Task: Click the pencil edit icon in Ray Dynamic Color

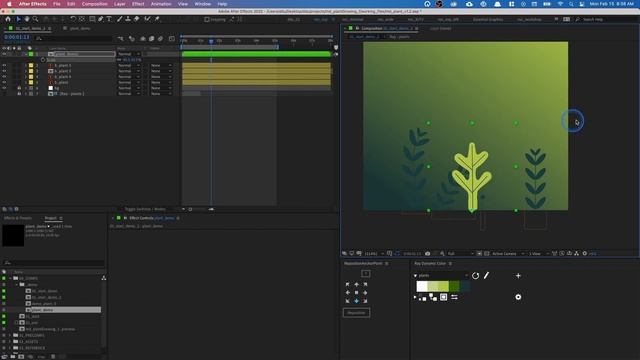Action: (x=487, y=276)
